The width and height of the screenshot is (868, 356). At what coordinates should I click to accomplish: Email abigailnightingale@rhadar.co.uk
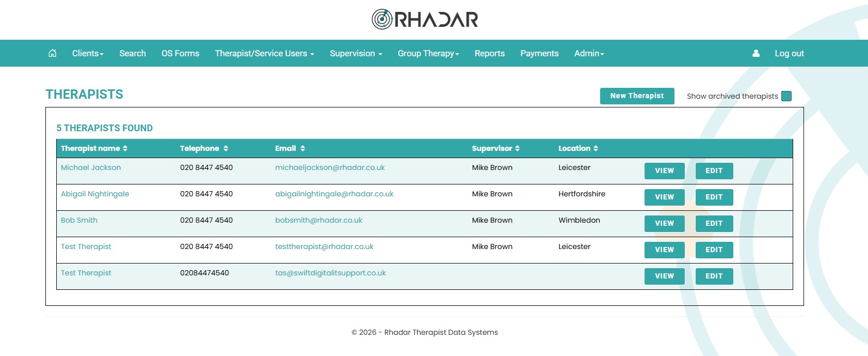coord(334,194)
